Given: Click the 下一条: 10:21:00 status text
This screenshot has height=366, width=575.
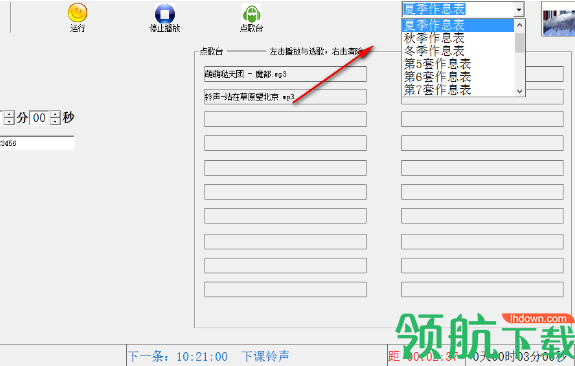Looking at the screenshot, I should coord(178,356).
